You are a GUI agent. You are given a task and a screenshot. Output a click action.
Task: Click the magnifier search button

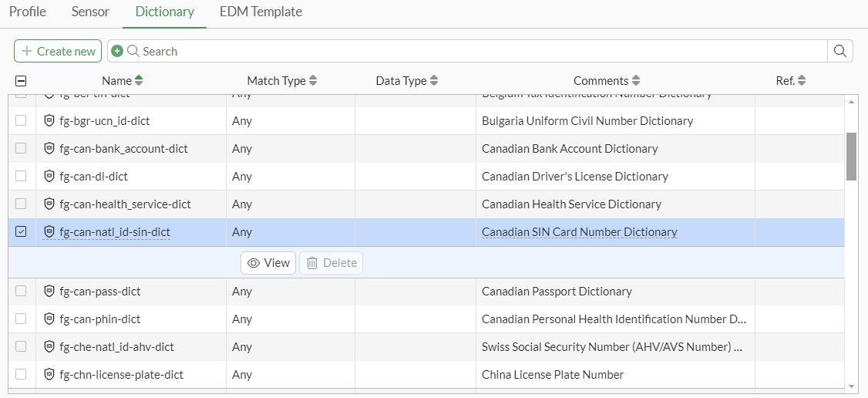(x=840, y=51)
